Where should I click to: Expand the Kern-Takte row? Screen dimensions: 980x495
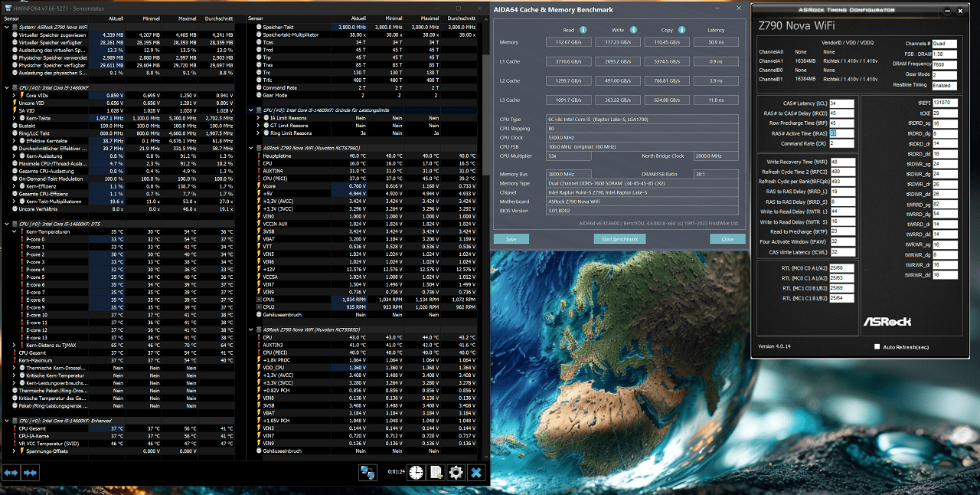coord(15,118)
